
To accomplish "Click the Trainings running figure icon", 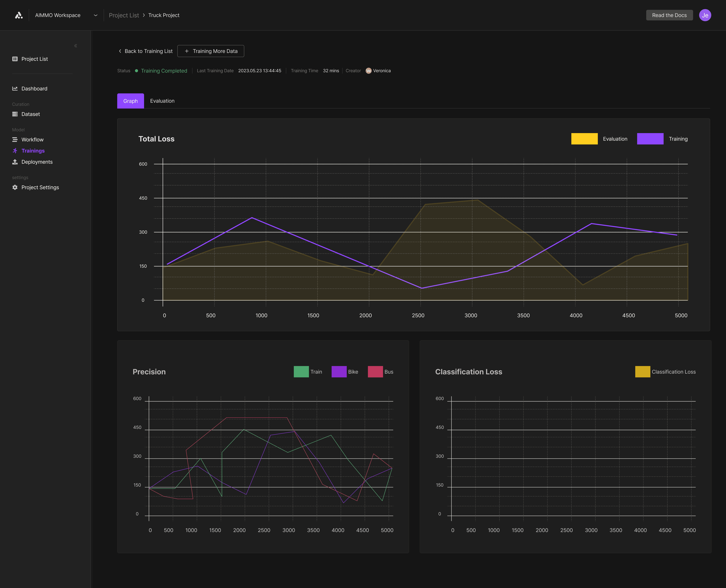I will [15, 151].
